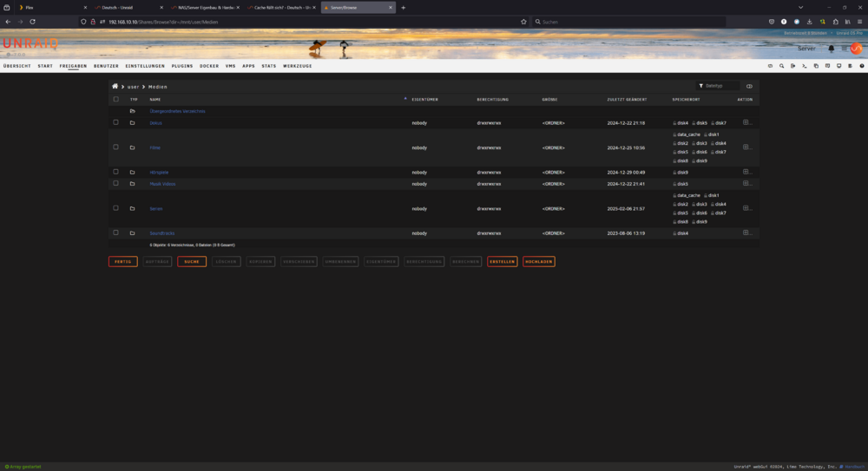Open the Übergeordnetes Verzeichnis link
The height and width of the screenshot is (471, 868).
coord(177,111)
